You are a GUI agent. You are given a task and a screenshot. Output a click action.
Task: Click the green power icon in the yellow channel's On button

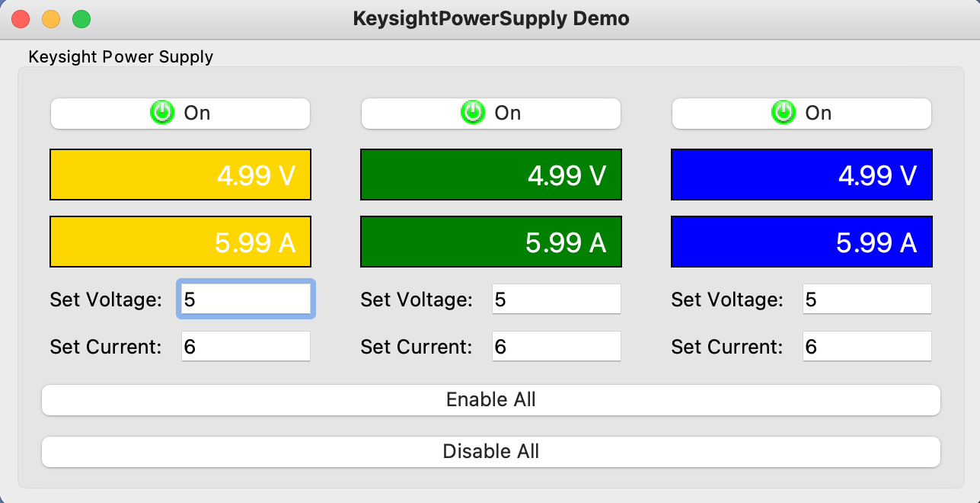[x=162, y=113]
